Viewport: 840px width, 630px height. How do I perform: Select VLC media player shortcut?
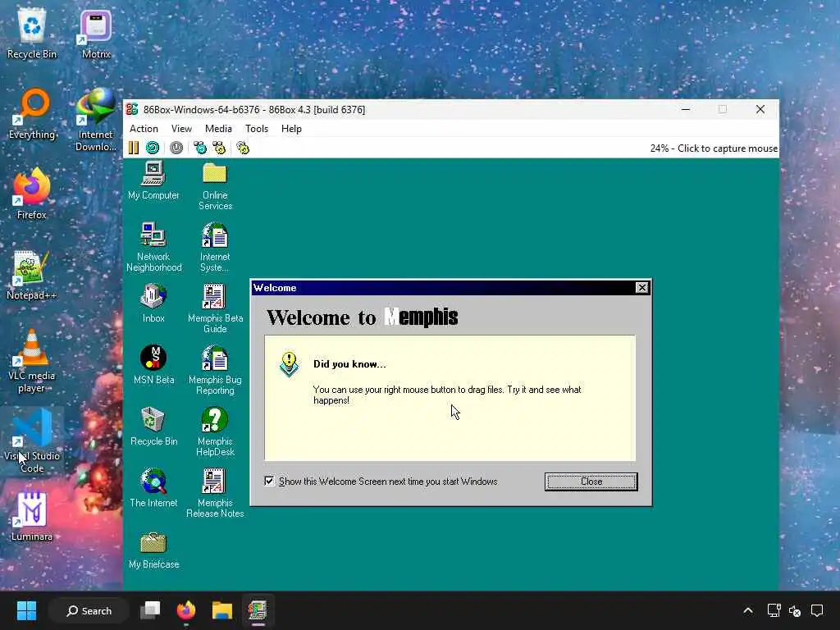[32, 361]
